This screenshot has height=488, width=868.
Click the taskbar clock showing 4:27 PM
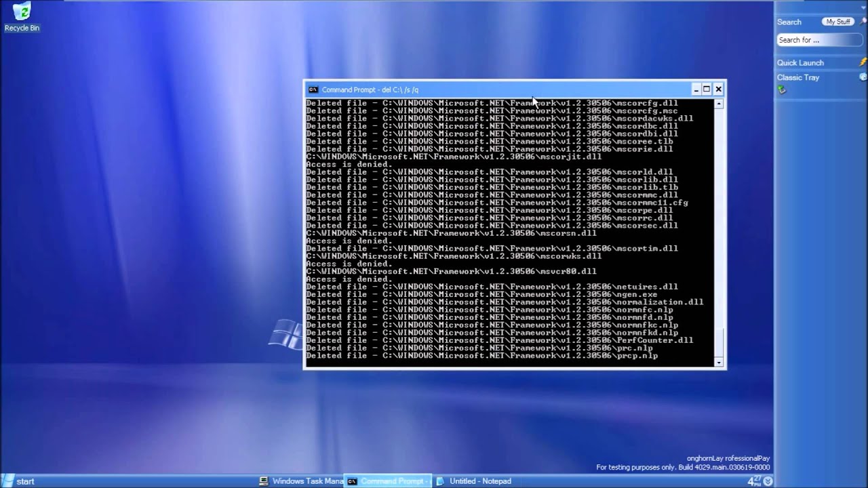(754, 481)
